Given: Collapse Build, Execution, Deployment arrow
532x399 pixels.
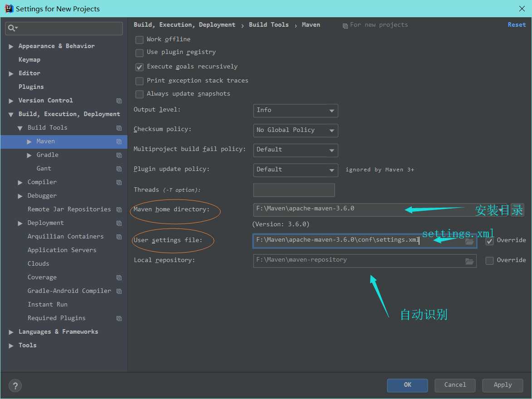Looking at the screenshot, I should (x=11, y=115).
